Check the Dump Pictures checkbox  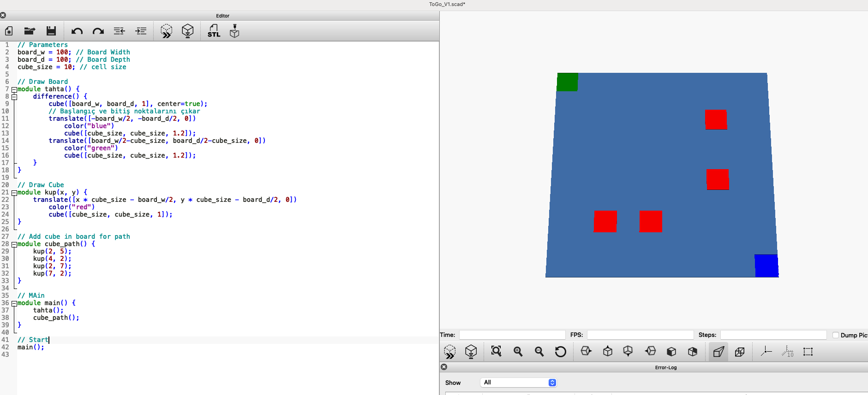(836, 335)
